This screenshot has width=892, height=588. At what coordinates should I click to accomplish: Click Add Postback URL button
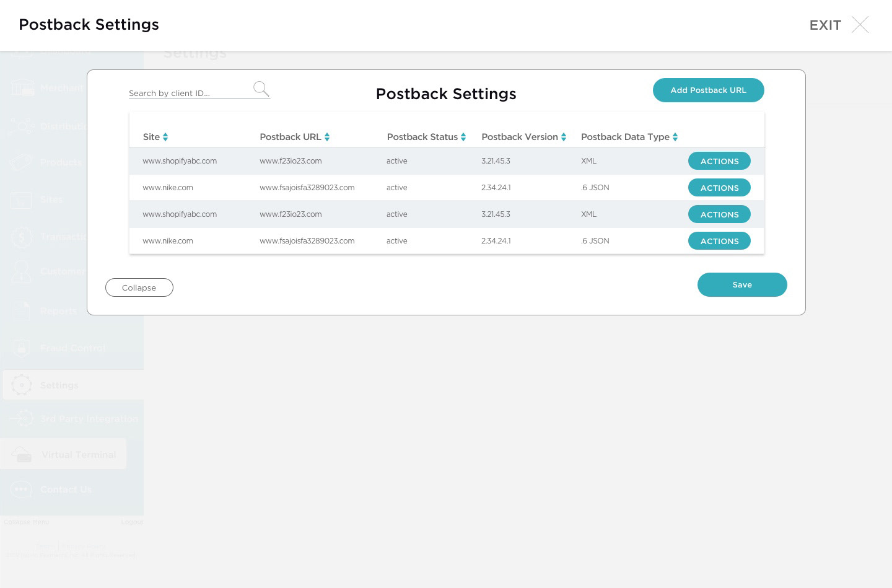[x=708, y=90]
